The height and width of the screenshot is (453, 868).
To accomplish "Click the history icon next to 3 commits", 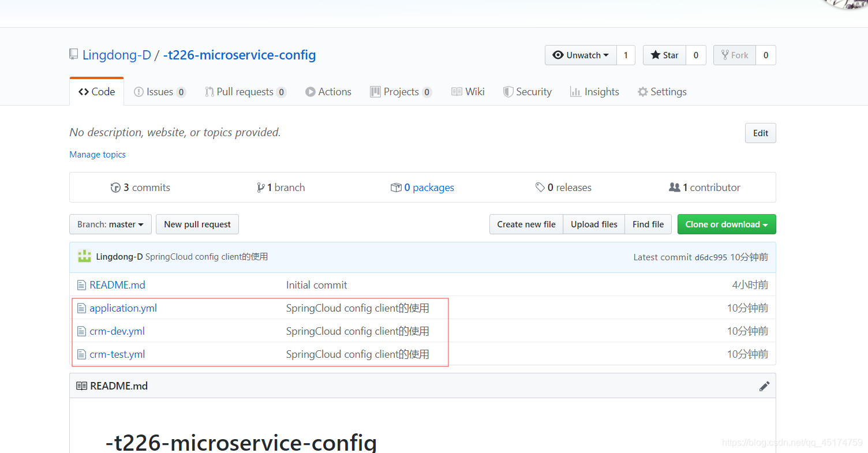I will tap(115, 188).
